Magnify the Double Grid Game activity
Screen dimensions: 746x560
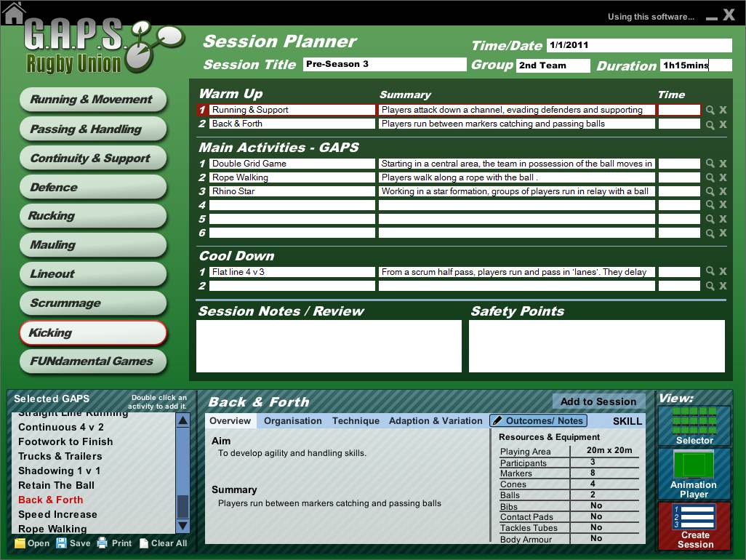coord(710,163)
